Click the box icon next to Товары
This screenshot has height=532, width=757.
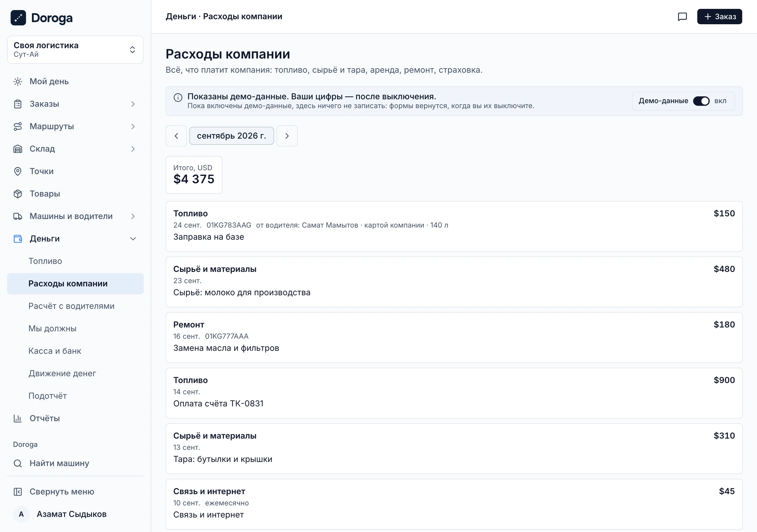coord(18,194)
